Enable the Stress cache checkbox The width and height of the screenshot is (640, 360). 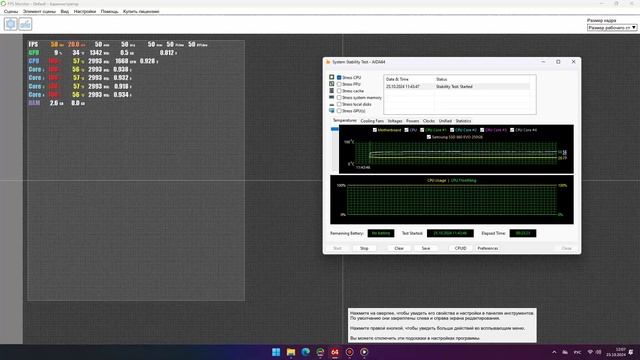pyautogui.click(x=339, y=91)
